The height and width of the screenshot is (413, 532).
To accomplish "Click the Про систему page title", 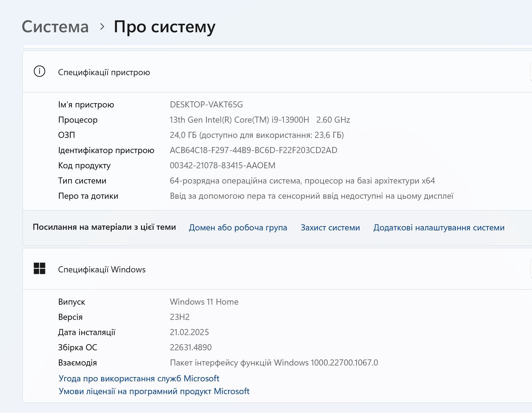I will tap(164, 27).
